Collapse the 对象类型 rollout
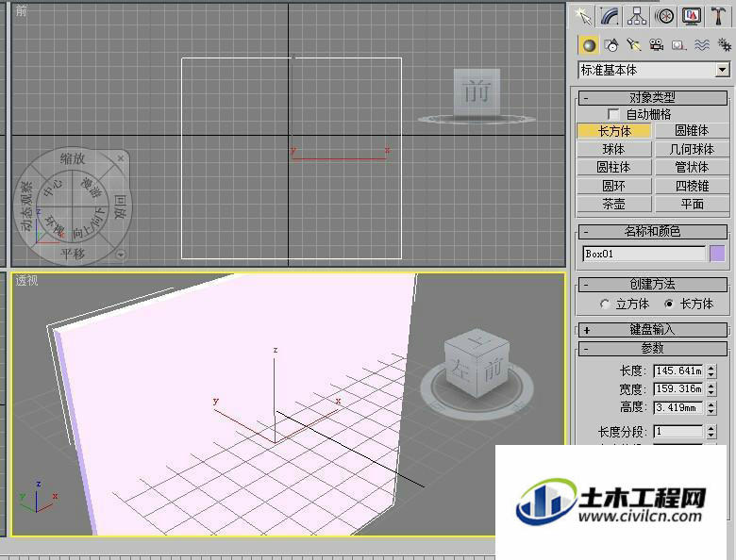 coord(653,97)
